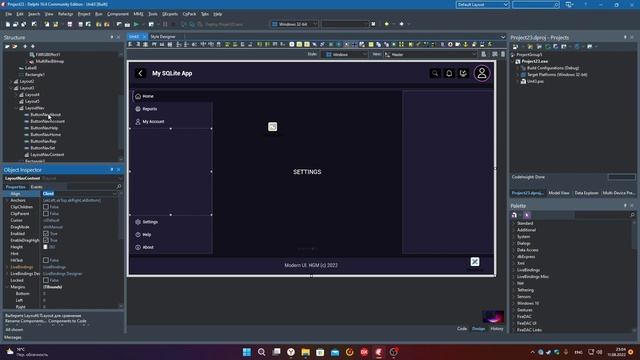Open the Windows 32-bit platform dropdown
The height and width of the screenshot is (360, 640).
tap(294, 24)
